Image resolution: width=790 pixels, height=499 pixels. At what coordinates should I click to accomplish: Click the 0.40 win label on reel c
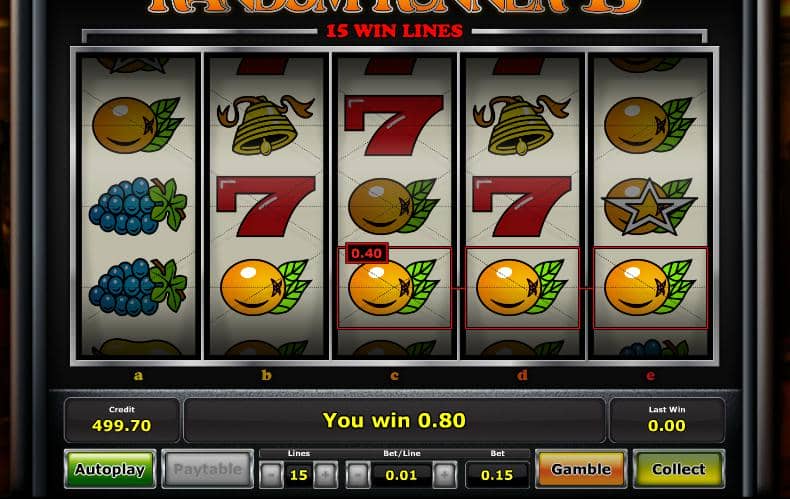pos(367,253)
